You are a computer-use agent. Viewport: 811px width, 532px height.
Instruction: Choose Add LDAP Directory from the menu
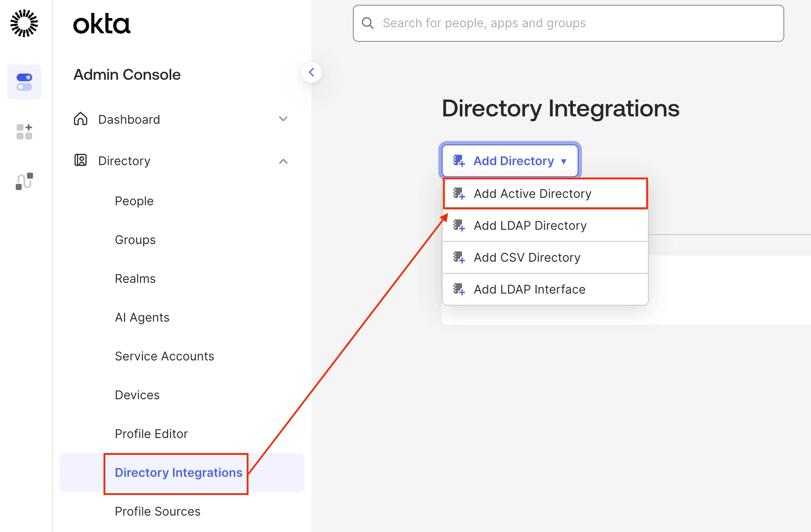[x=545, y=225]
